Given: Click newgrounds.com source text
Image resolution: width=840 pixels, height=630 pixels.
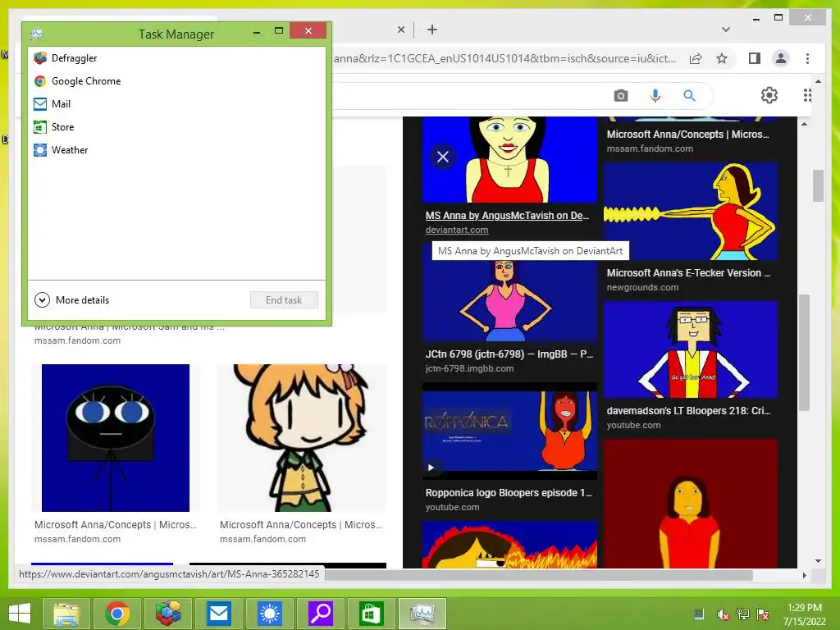Looking at the screenshot, I should (x=642, y=287).
